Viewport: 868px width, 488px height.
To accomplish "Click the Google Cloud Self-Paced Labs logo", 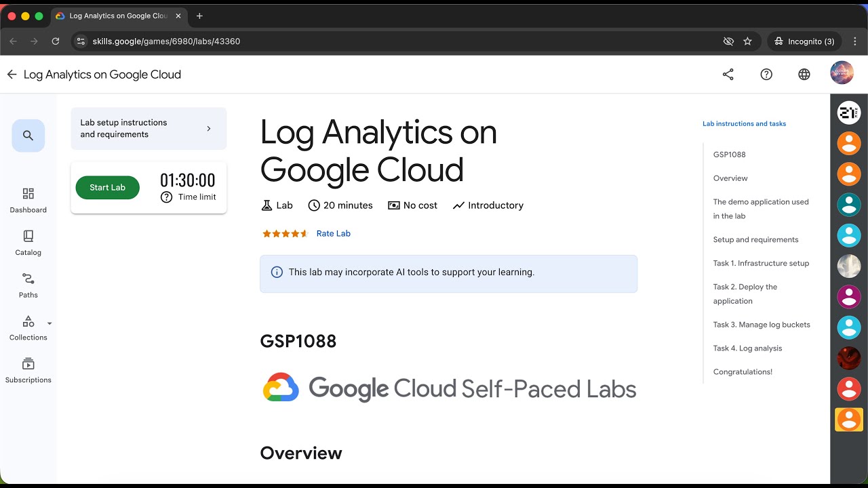I will pos(449,388).
